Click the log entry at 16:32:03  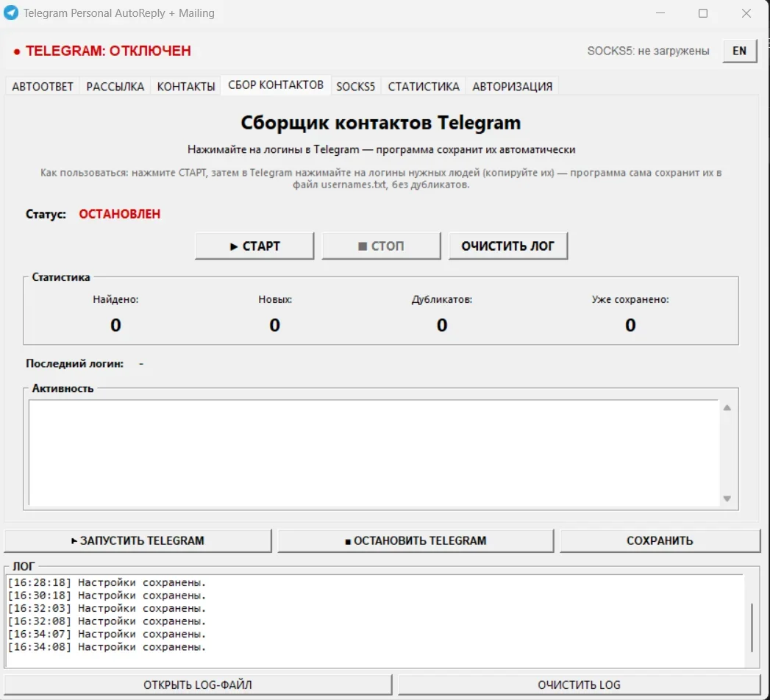(107, 608)
